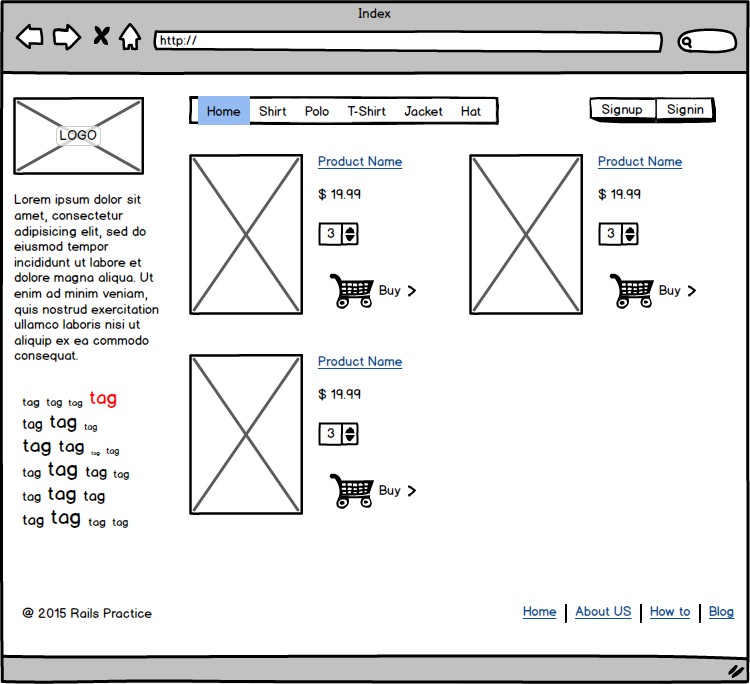Select the T-Shirt navigation tab
Image resolution: width=750 pixels, height=684 pixels.
(x=366, y=111)
